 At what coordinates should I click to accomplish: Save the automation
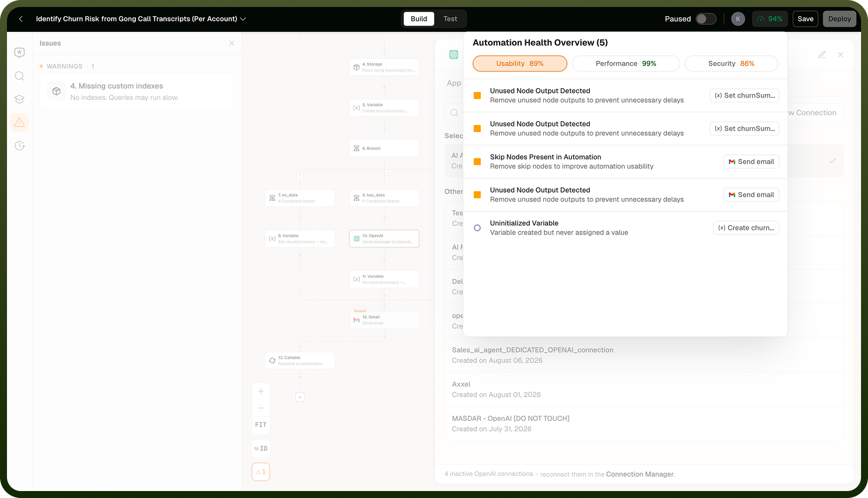(805, 19)
